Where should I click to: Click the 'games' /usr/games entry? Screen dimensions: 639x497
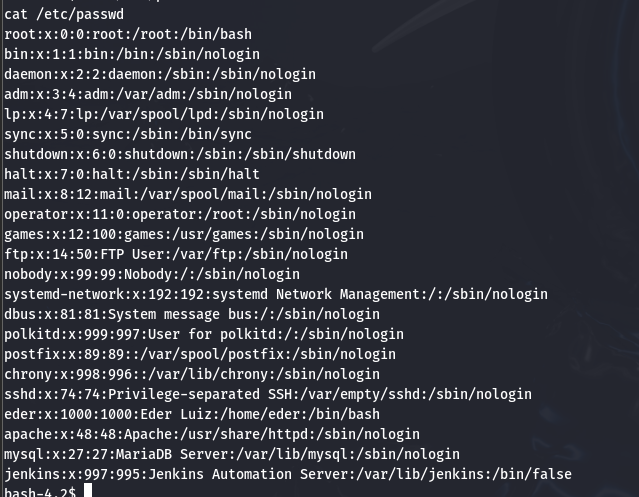pyautogui.click(x=184, y=235)
